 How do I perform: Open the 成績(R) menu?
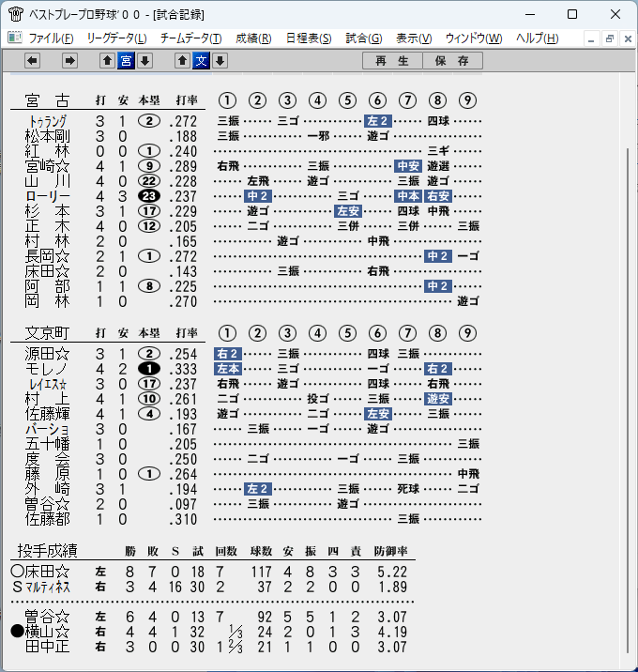[253, 38]
